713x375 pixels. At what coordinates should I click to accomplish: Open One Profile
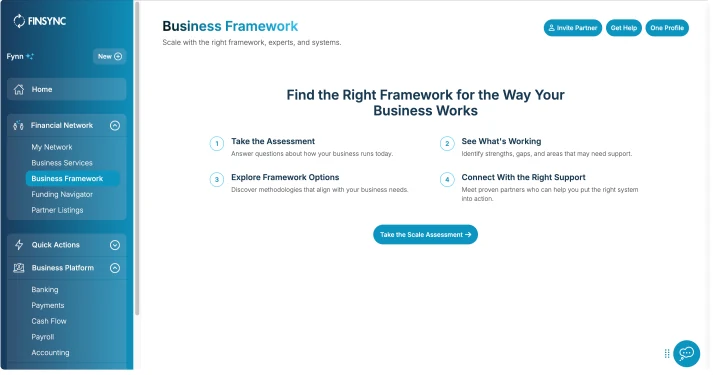[x=667, y=28]
